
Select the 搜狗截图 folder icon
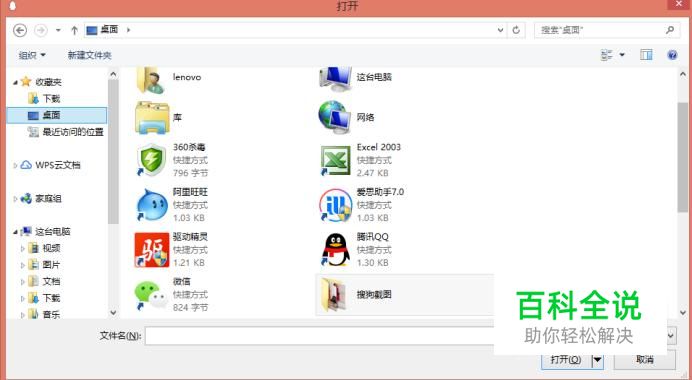[335, 294]
